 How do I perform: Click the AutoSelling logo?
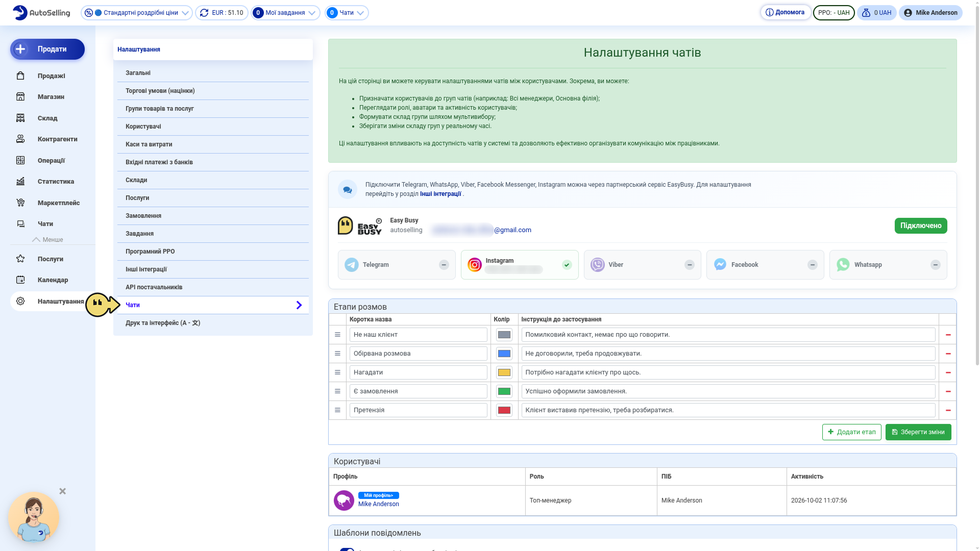41,13
